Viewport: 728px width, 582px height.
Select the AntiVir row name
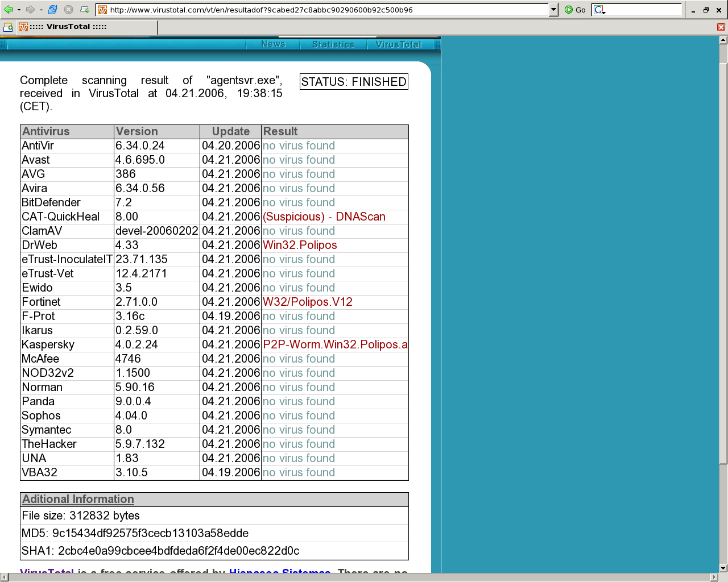[38, 145]
